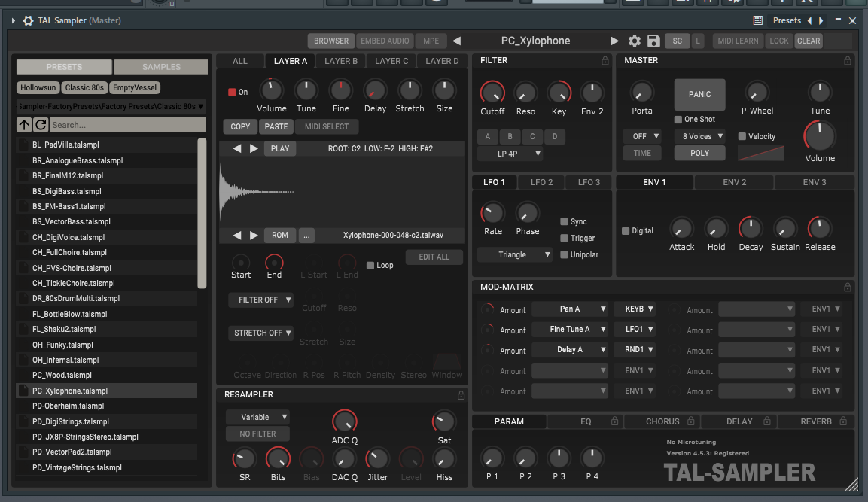Click the previous sample arrow next to ROM

pos(237,236)
